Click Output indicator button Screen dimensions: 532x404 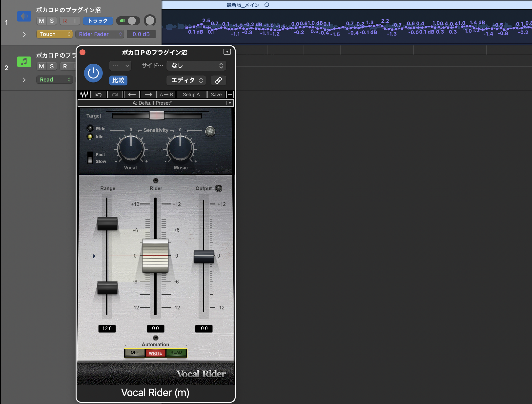pyautogui.click(x=219, y=188)
